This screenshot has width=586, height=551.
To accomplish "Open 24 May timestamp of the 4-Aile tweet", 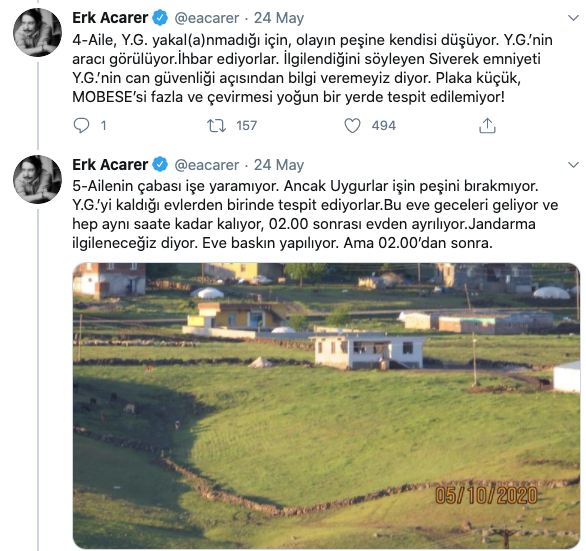I will [x=279, y=18].
